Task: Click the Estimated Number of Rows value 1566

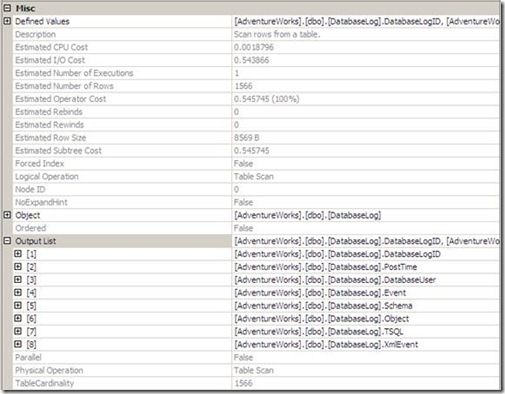Action: [x=243, y=86]
